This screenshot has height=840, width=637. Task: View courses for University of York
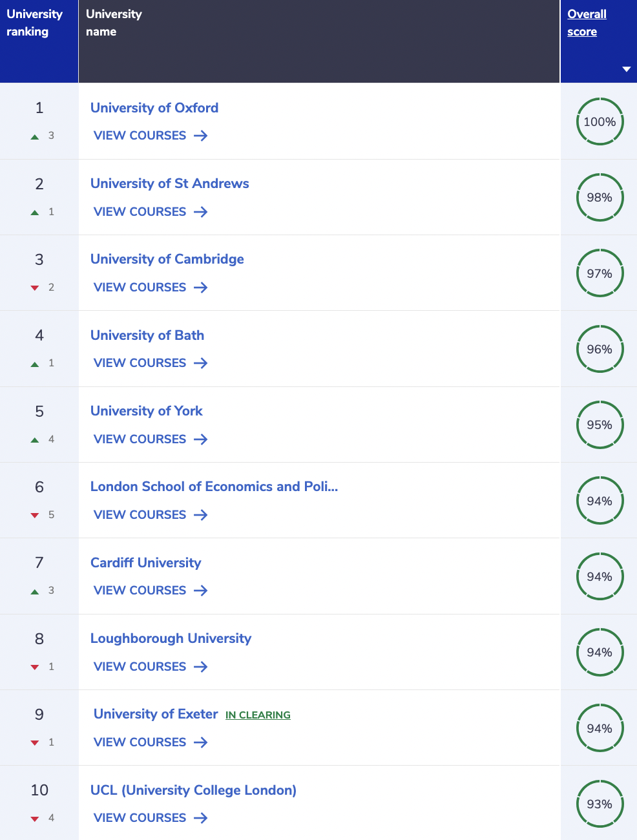[140, 439]
